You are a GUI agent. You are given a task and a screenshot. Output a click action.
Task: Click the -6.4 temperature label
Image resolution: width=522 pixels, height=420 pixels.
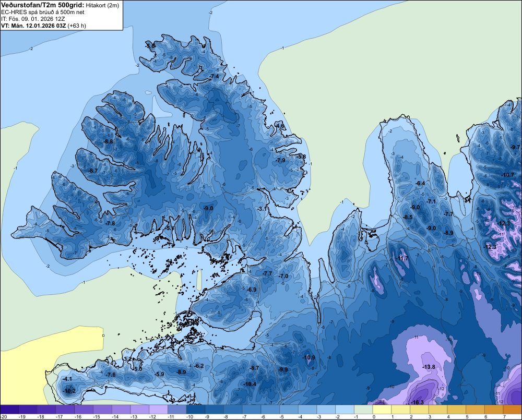pyautogui.click(x=420, y=183)
